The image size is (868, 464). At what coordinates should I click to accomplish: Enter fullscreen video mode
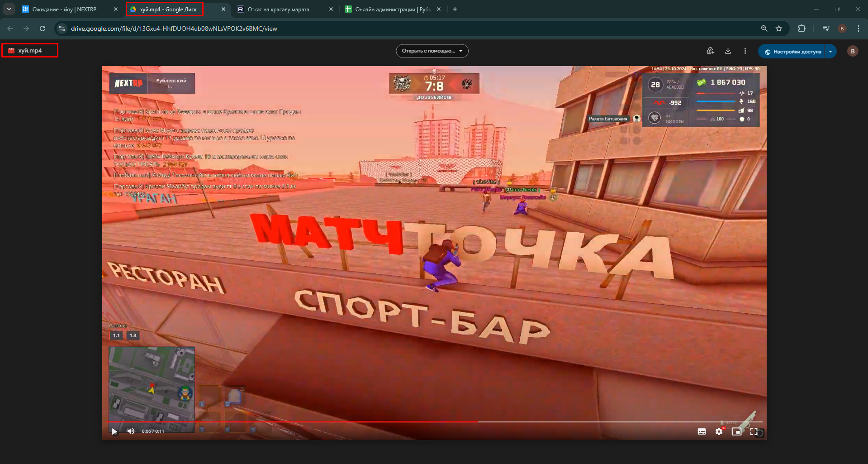(754, 431)
